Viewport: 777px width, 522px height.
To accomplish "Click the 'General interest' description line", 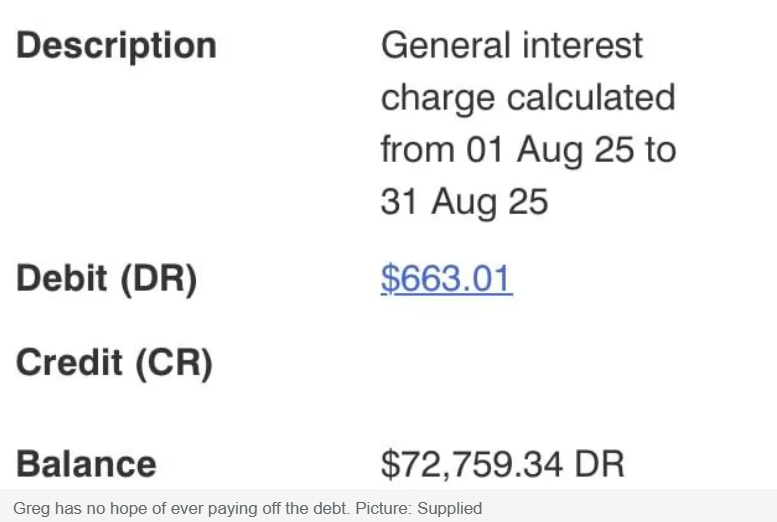I will 512,46.
